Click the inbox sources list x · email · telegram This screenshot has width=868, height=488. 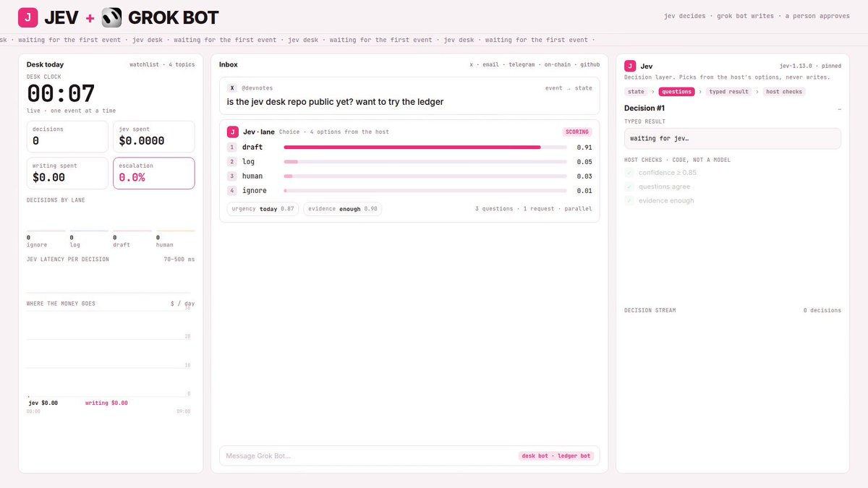tap(535, 65)
